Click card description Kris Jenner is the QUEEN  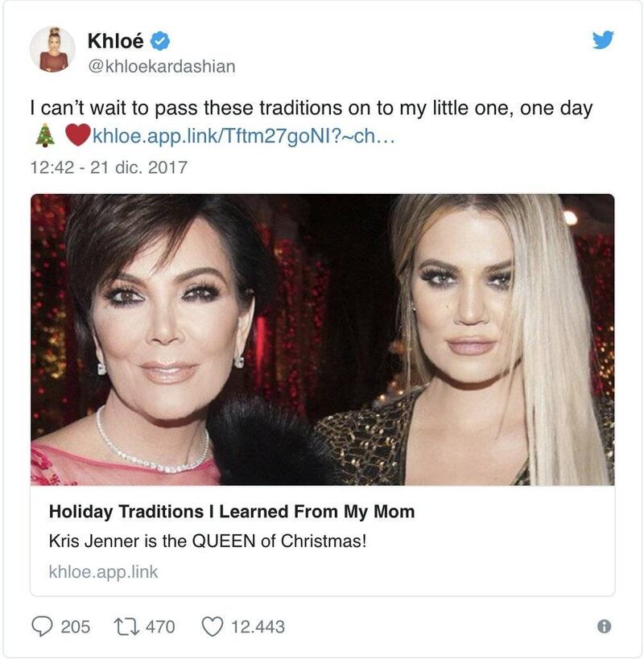point(208,541)
